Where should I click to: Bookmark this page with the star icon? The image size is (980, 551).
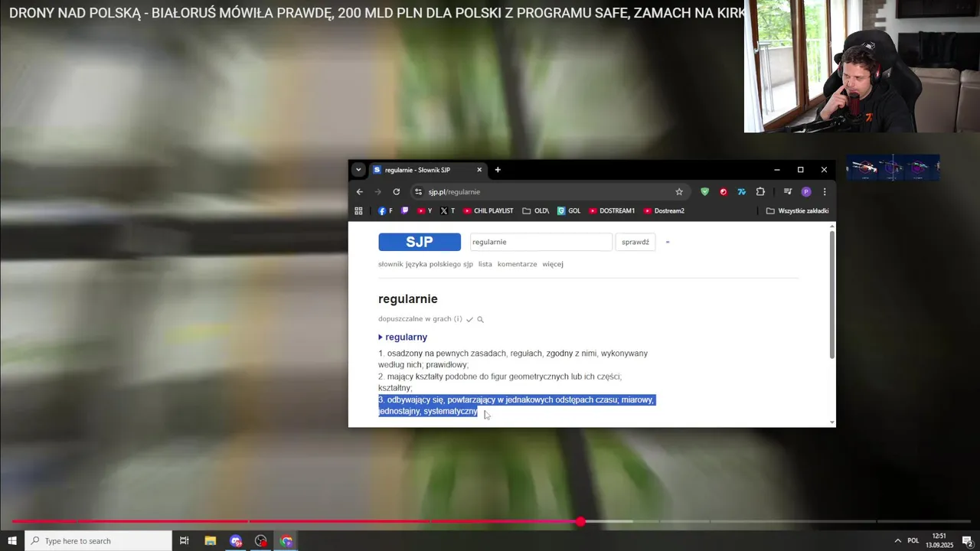[x=679, y=192]
